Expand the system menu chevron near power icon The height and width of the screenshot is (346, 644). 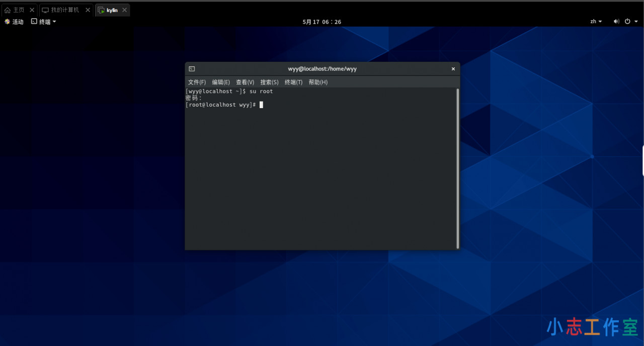[x=635, y=22]
